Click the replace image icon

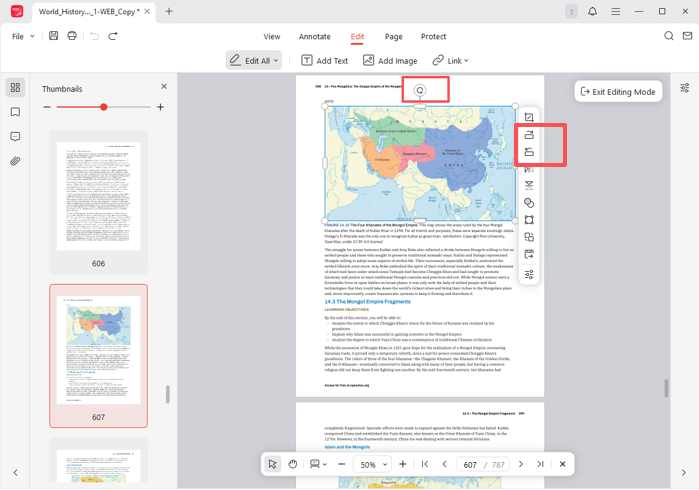529,237
